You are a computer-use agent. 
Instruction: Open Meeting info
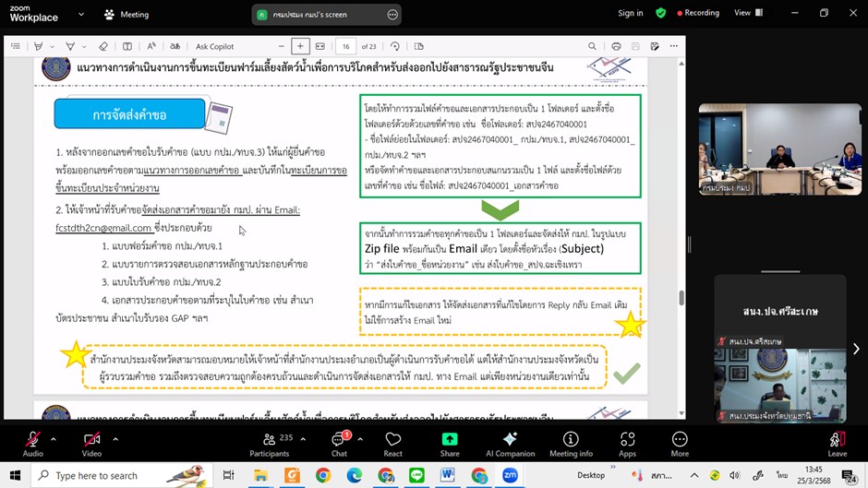coord(571,445)
